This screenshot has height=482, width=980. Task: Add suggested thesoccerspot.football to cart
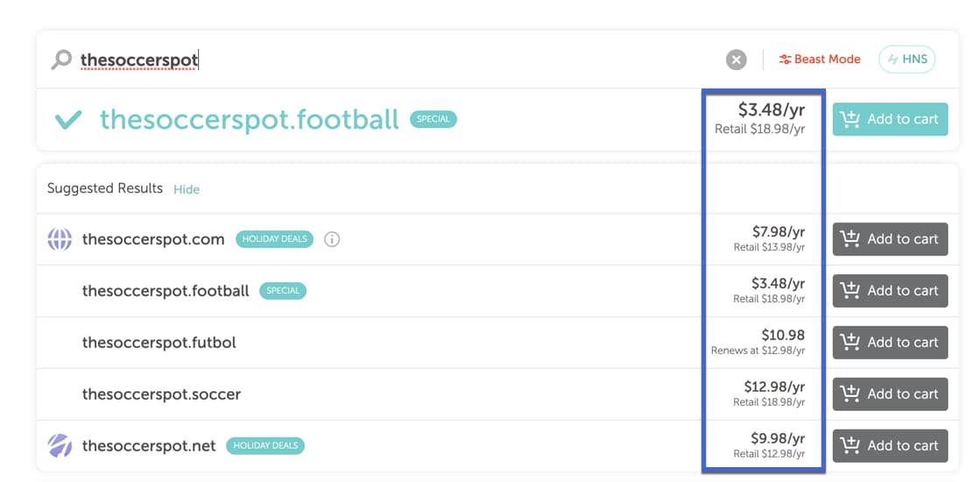(890, 291)
